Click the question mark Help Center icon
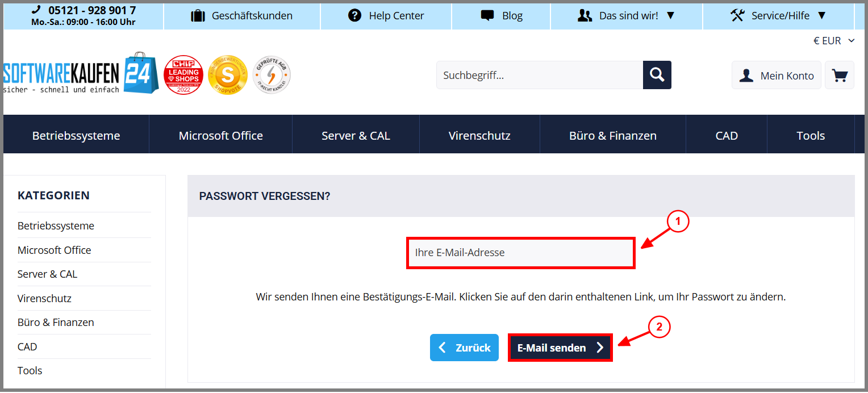The image size is (868, 393). pyautogui.click(x=355, y=16)
